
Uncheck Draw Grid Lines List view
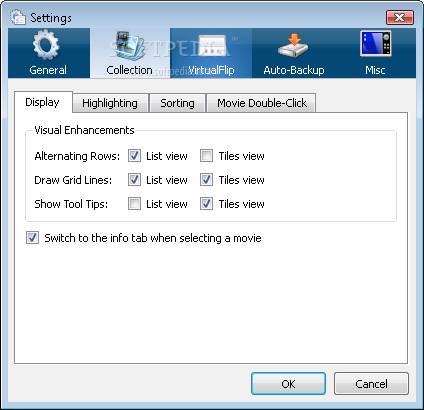click(x=134, y=180)
